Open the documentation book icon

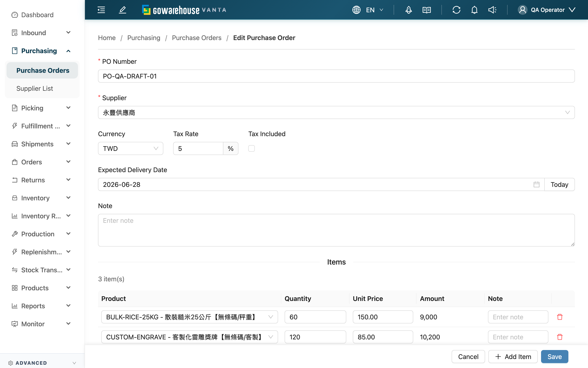pos(427,10)
